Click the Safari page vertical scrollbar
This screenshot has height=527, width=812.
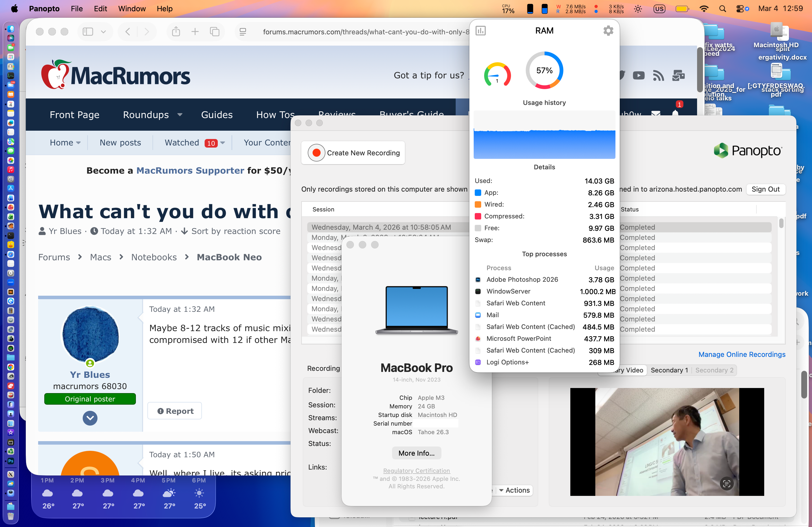tap(700, 70)
